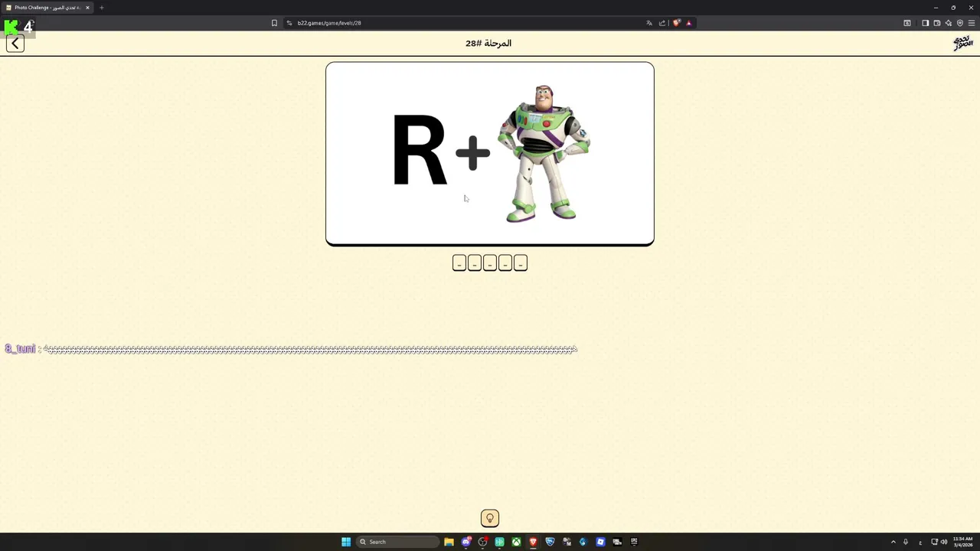Close the Photo Challenge tab
The image size is (980, 551).
click(87, 8)
